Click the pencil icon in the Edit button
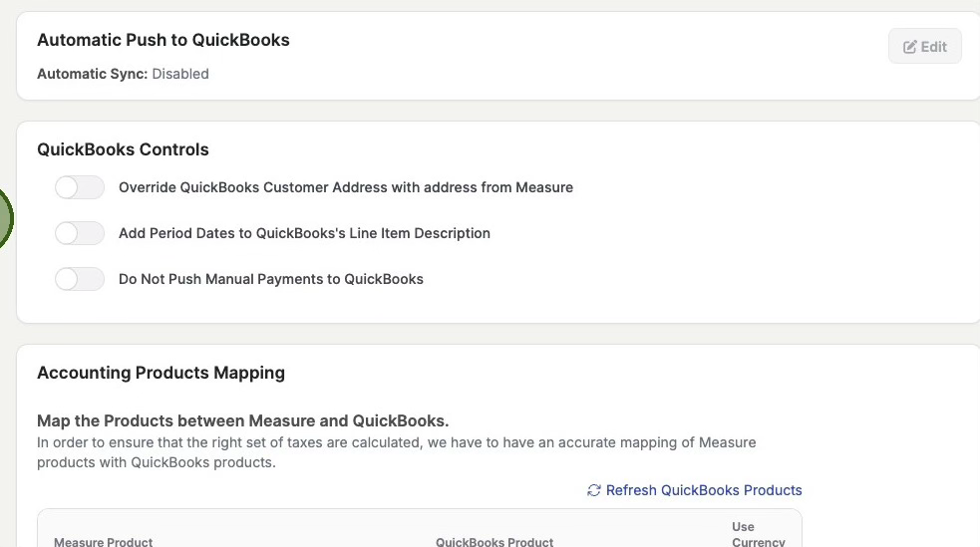The width and height of the screenshot is (980, 547). 910,47
